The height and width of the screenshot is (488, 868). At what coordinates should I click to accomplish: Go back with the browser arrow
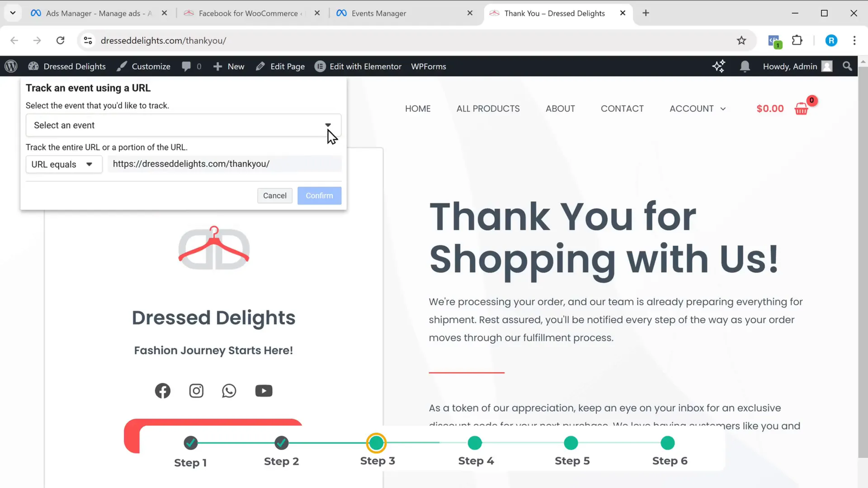[14, 40]
